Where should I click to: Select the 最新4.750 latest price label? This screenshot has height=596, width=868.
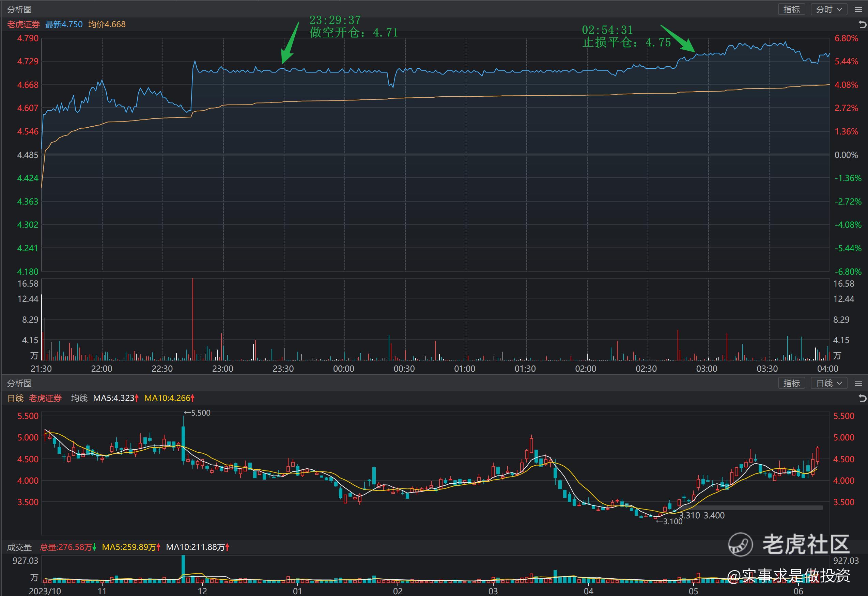pyautogui.click(x=64, y=25)
